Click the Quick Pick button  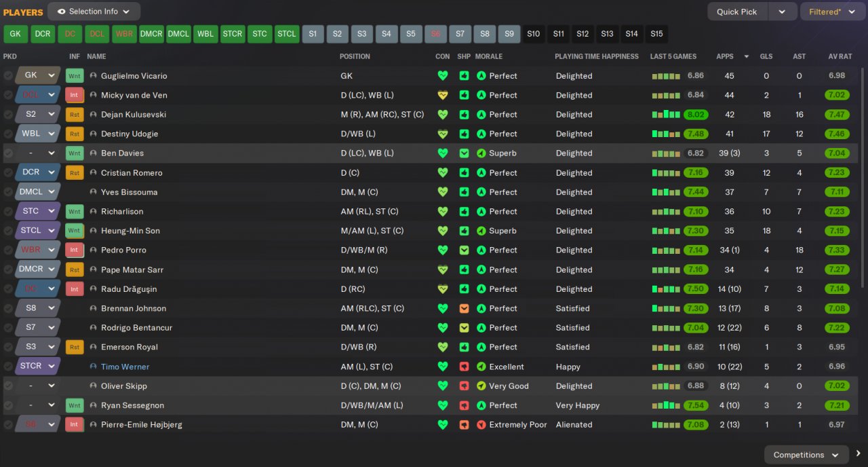738,12
